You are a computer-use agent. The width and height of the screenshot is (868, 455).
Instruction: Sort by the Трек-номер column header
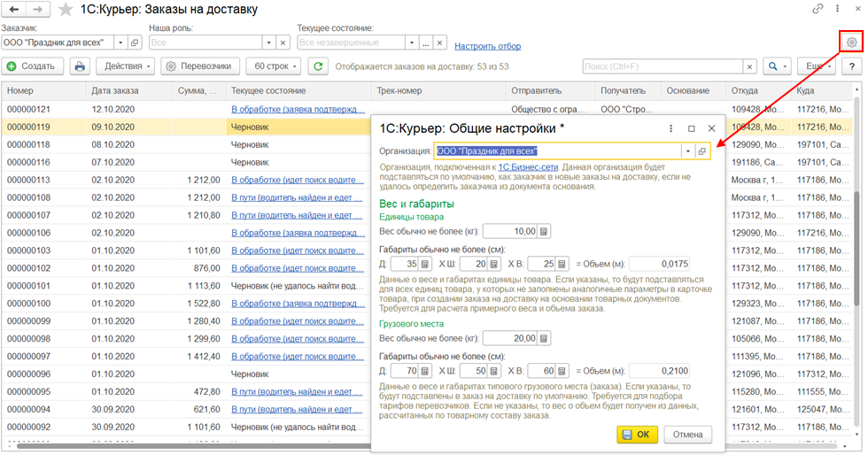(x=438, y=91)
